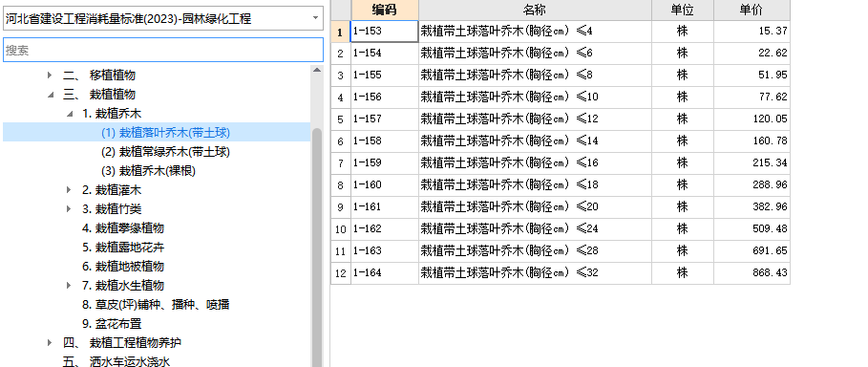This screenshot has width=868, height=367.
Task: Expand the 2. 栽植灌木 node
Action: pos(69,190)
